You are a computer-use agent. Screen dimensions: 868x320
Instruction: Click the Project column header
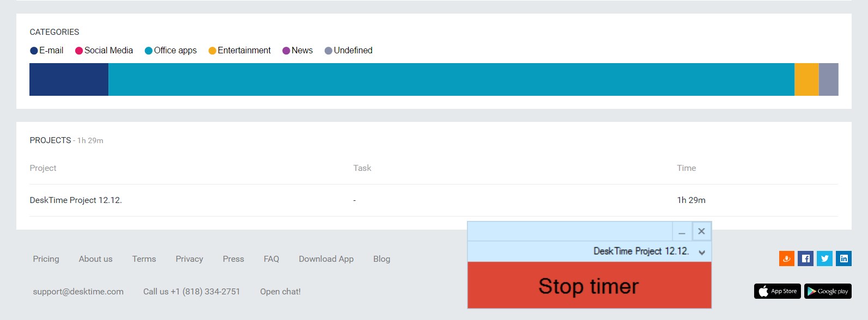tap(43, 168)
